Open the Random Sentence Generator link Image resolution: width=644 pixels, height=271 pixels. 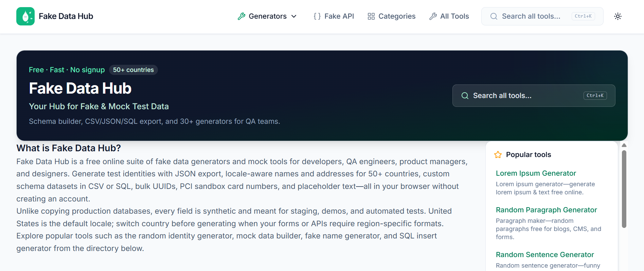click(545, 255)
